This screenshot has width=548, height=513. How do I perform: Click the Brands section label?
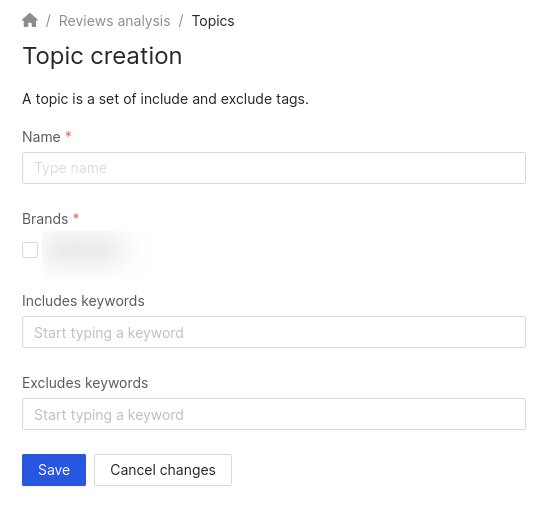pyautogui.click(x=45, y=219)
